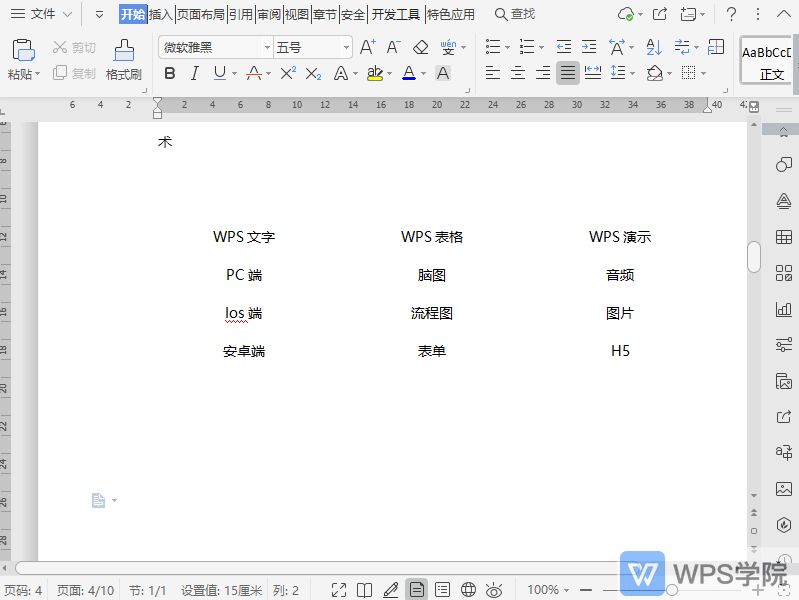Apply the 正文 style
The image size is (799, 600).
tap(767, 60)
